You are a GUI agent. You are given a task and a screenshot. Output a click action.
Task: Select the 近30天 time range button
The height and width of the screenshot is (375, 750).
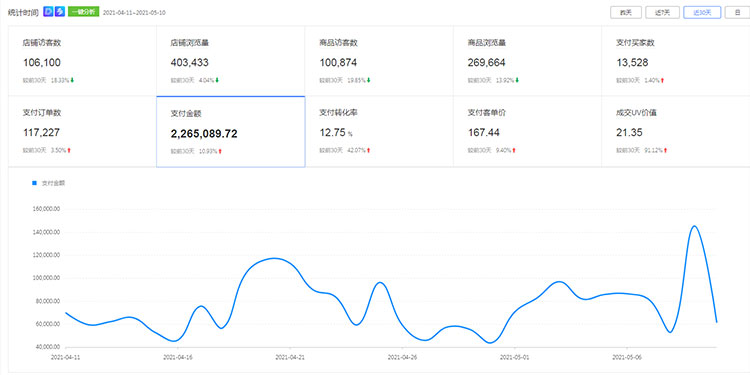pos(702,12)
